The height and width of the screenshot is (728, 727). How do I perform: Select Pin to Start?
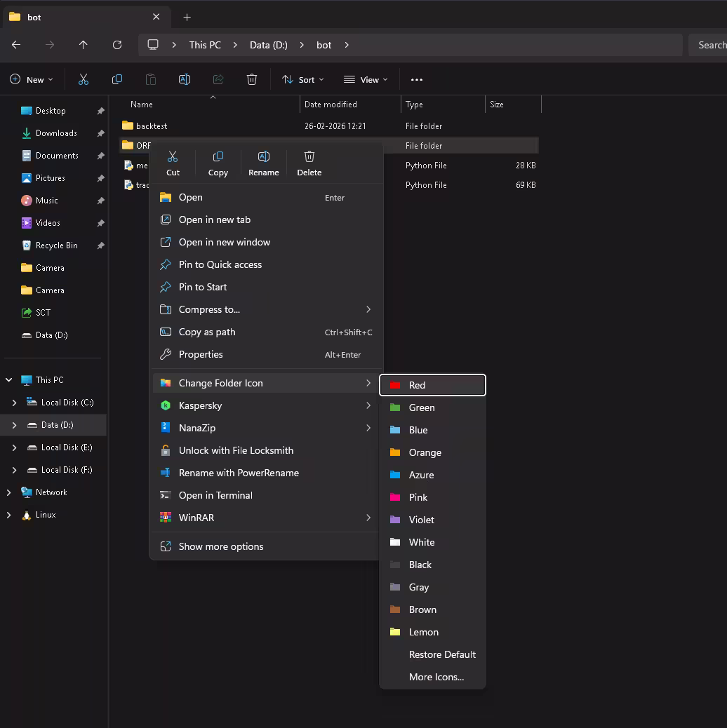coord(266,287)
